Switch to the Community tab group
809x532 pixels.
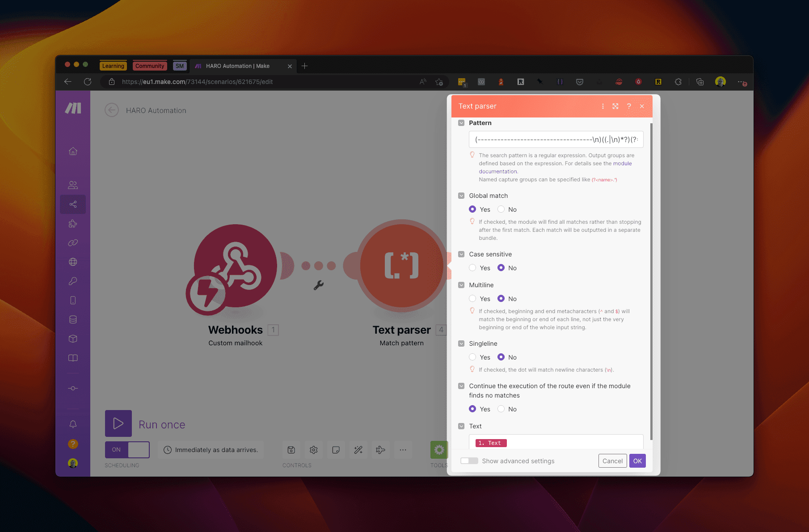click(150, 66)
